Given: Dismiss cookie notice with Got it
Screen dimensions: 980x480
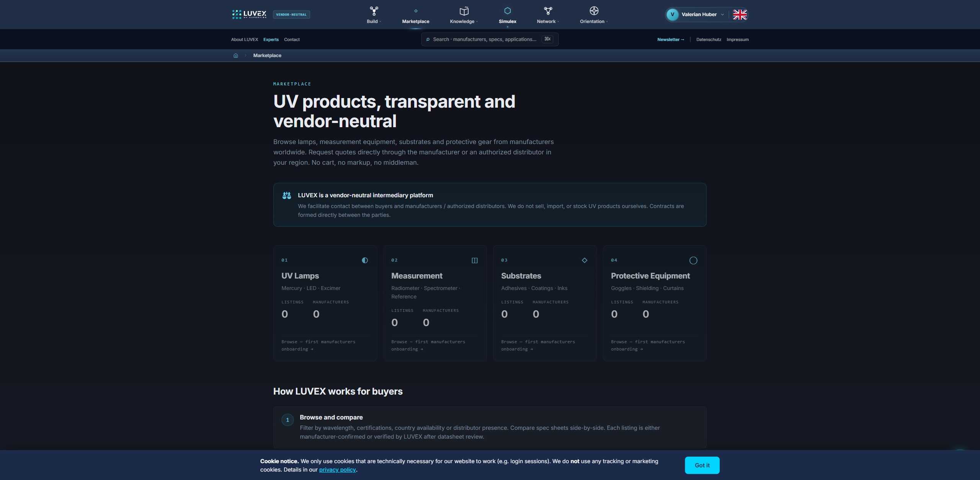Looking at the screenshot, I should [x=702, y=465].
